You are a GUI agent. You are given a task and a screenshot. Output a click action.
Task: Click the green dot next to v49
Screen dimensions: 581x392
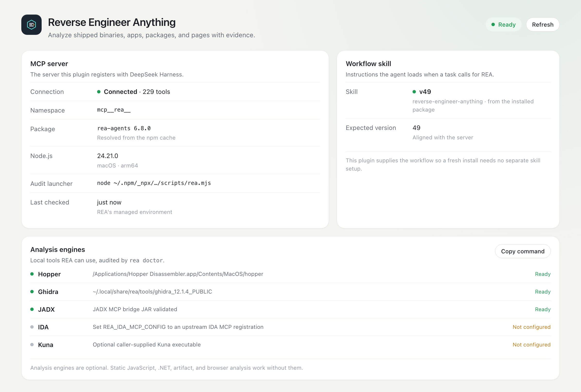pyautogui.click(x=414, y=92)
